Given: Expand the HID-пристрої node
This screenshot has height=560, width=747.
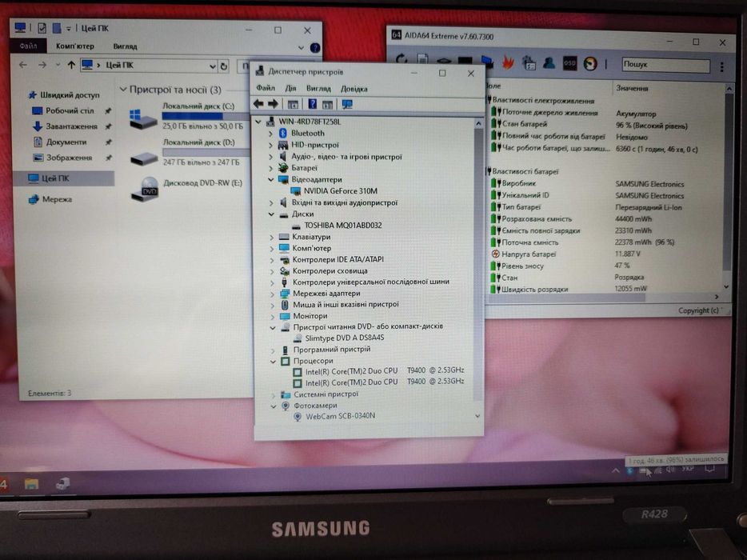Looking at the screenshot, I should 270,145.
